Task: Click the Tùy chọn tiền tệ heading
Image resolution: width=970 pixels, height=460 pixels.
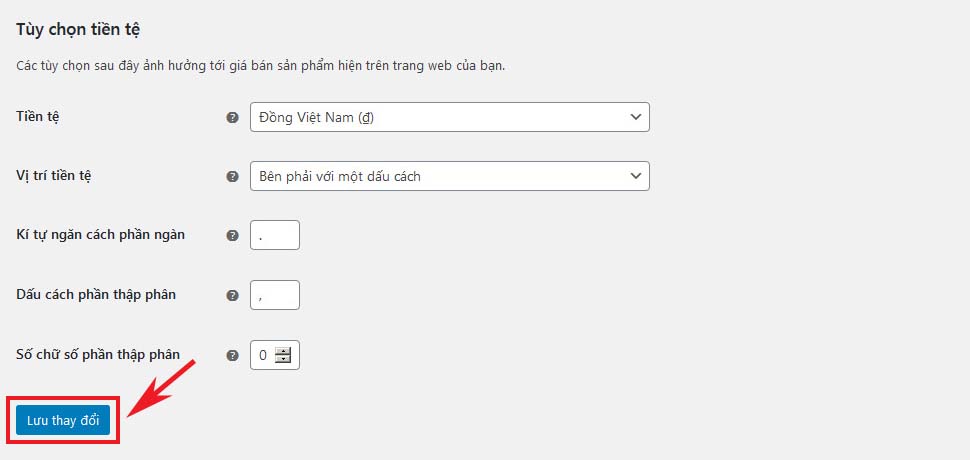Action: click(78, 29)
